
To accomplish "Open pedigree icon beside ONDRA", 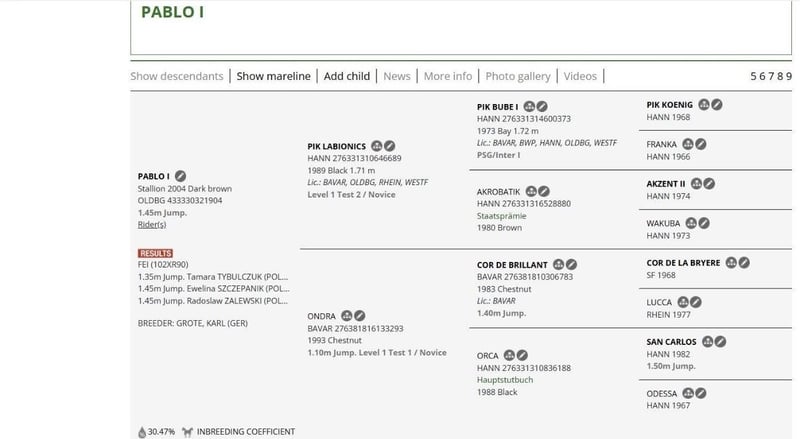I will pos(346,315).
